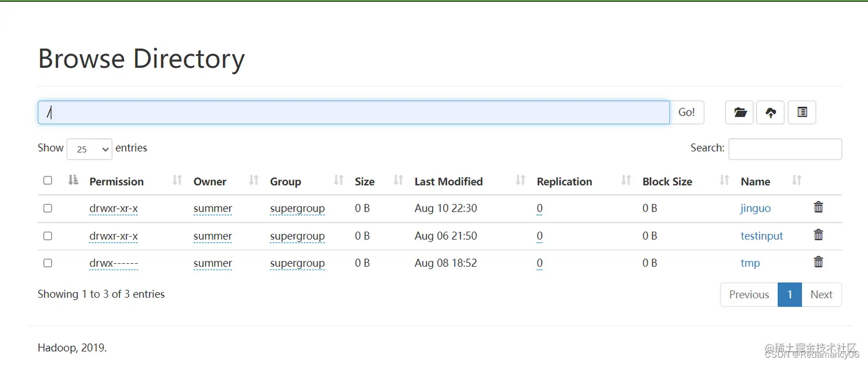Click the Hadoop, 2019. footer text
This screenshot has height=365, width=868.
[72, 348]
